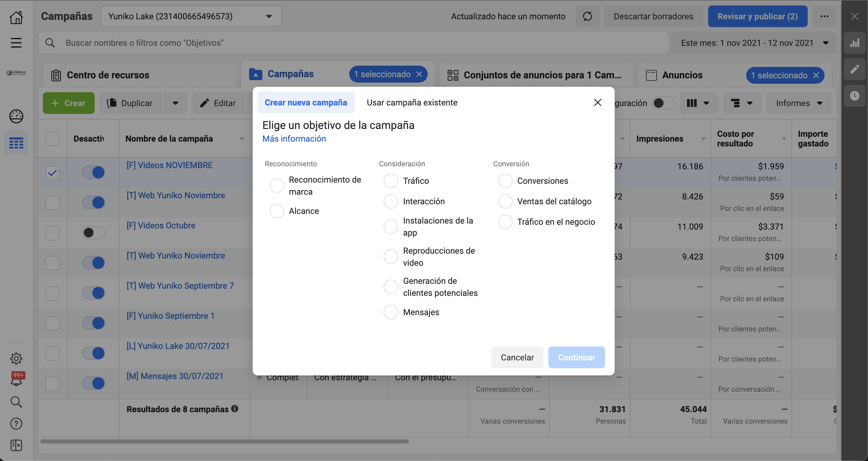Select the Campaigns grid icon in sidebar
Screen dimensions: 868x461
[x=16, y=143]
